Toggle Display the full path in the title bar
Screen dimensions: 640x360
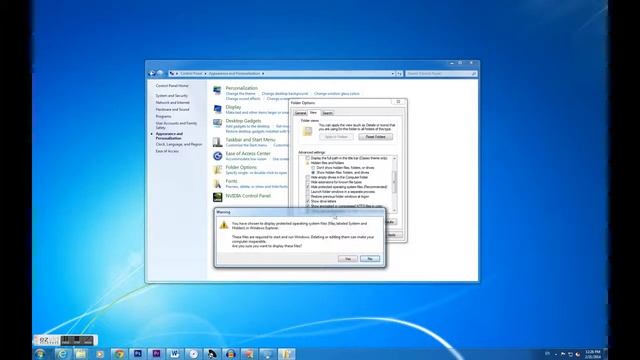[307, 158]
